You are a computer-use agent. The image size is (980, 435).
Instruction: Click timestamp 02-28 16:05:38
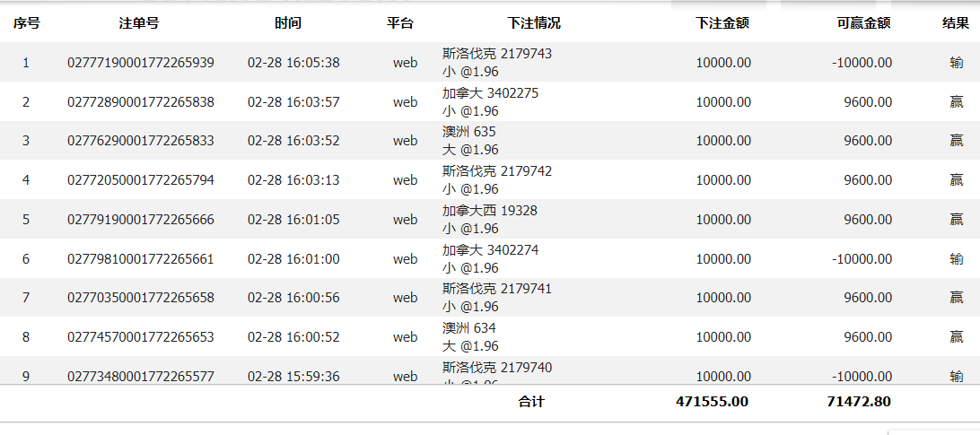pyautogui.click(x=293, y=63)
